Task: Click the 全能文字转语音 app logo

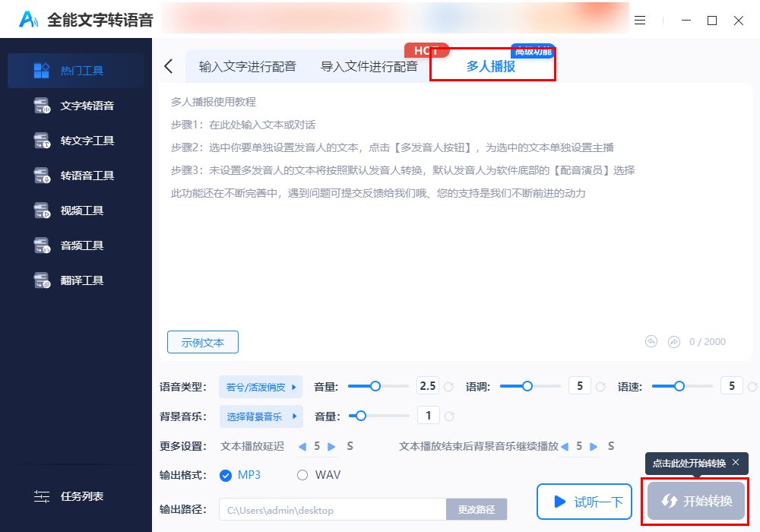Action: [x=28, y=20]
